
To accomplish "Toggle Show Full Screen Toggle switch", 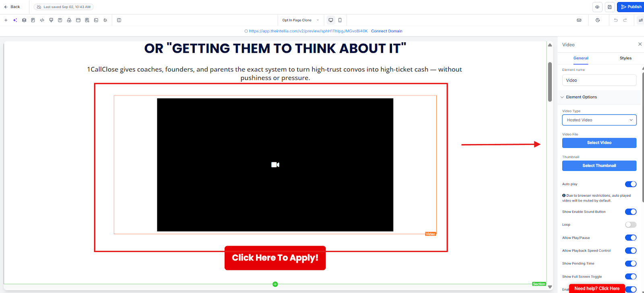I will pos(631,276).
